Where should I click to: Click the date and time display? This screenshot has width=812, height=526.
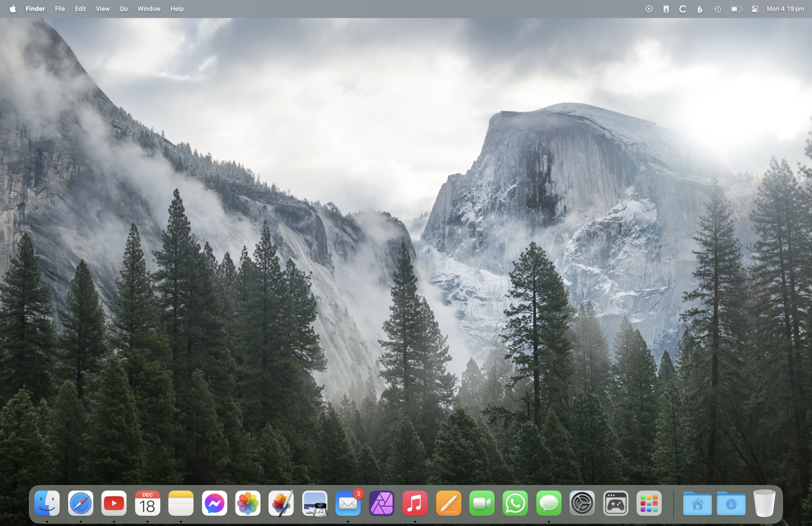pos(785,9)
